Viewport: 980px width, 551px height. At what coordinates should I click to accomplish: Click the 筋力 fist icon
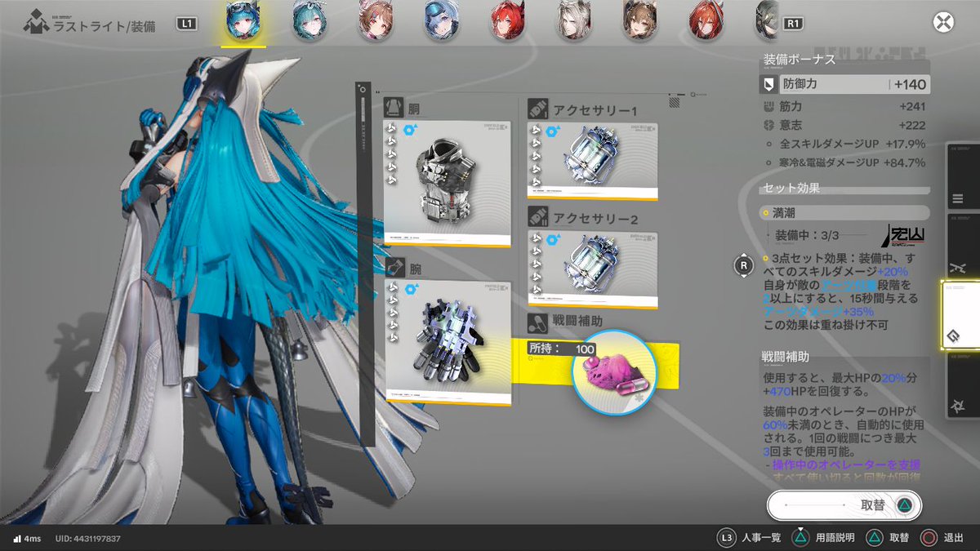click(768, 106)
